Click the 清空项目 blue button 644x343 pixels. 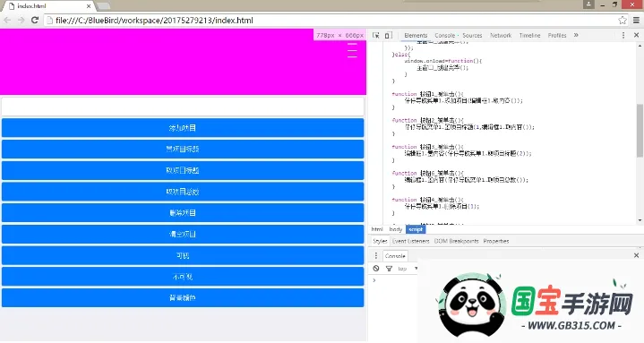click(x=183, y=234)
